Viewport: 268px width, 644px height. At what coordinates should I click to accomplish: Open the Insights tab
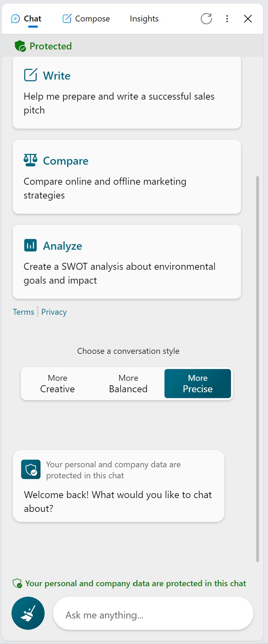pyautogui.click(x=144, y=19)
